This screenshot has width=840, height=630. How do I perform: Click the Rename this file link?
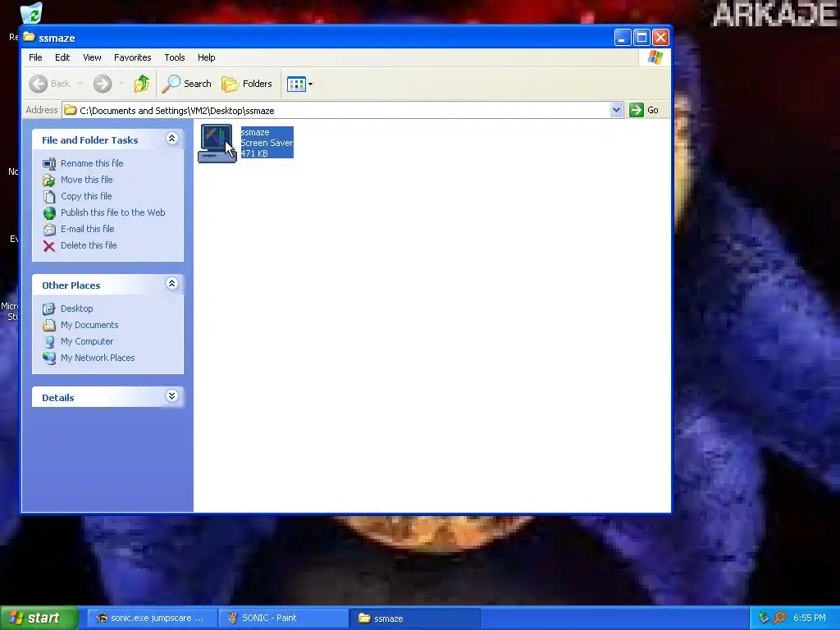[92, 163]
